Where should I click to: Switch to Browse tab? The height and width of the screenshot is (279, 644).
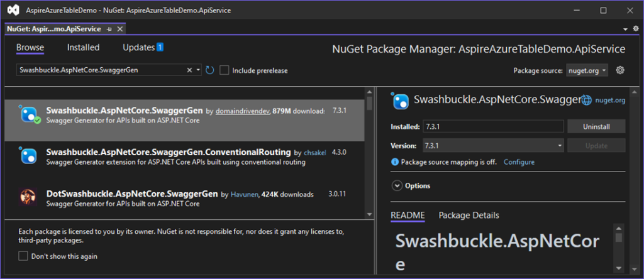click(30, 48)
